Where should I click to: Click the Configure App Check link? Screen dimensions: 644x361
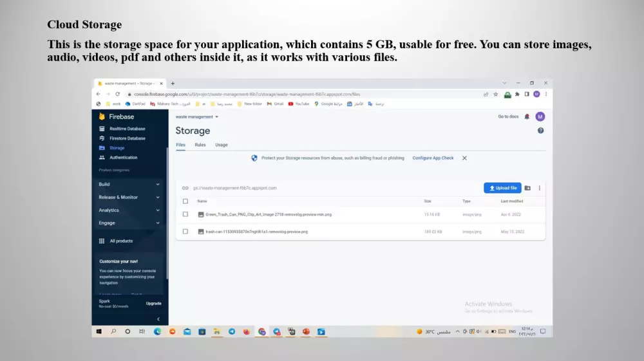coord(433,158)
